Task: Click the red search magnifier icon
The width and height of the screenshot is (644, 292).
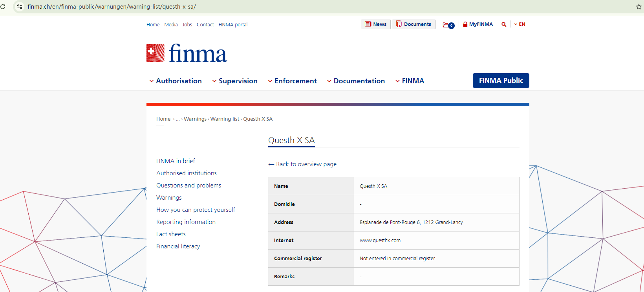Action: click(504, 24)
